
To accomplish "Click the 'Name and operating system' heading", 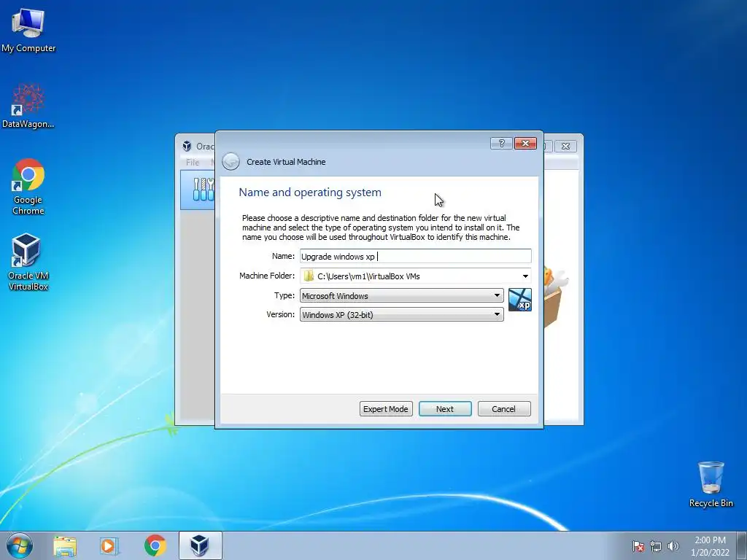I will [x=310, y=192].
